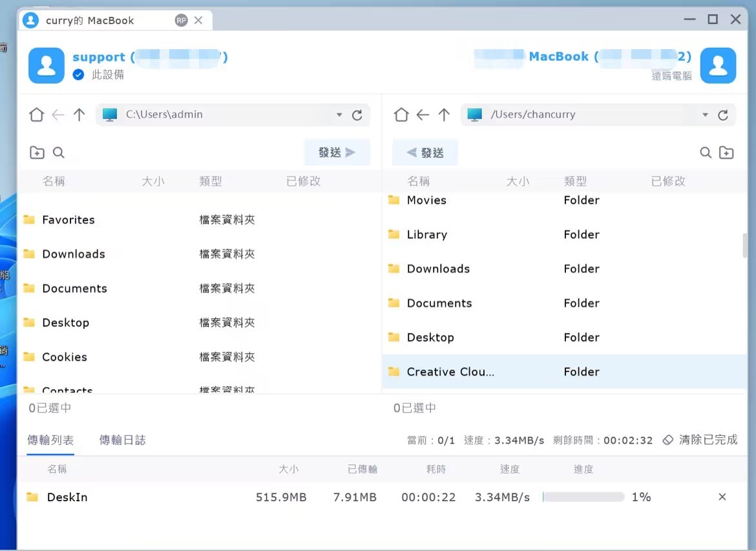Open remote path history dropdown
756x551 pixels.
[706, 115]
